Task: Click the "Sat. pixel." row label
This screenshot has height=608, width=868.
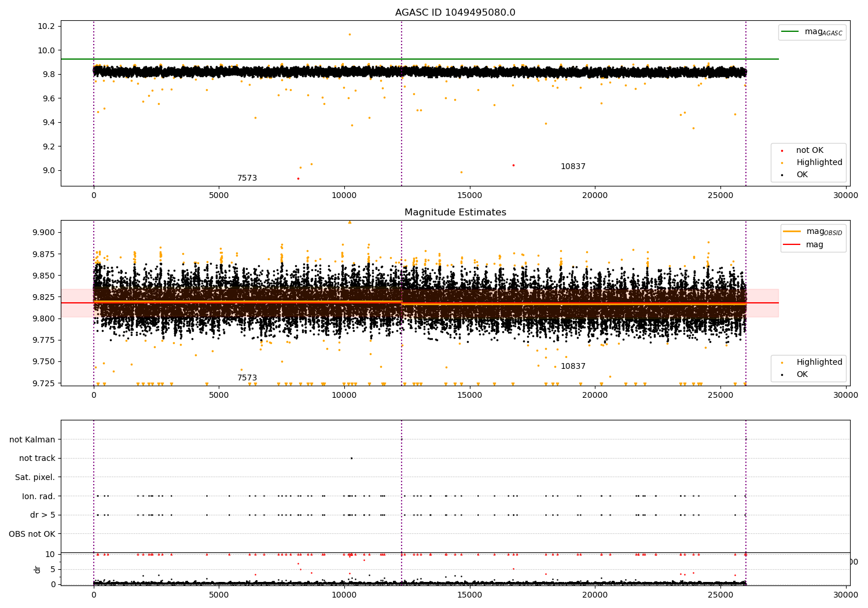Action: click(x=35, y=478)
